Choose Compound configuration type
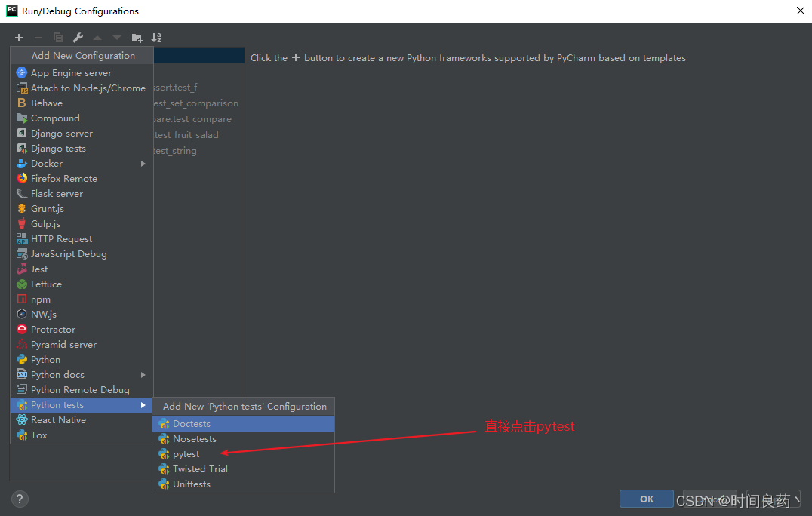 82,118
